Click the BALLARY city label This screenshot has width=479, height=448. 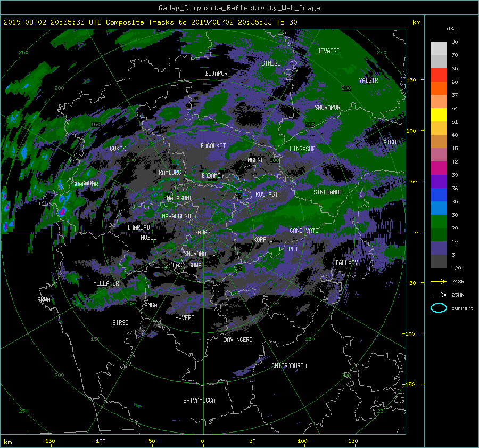point(346,263)
